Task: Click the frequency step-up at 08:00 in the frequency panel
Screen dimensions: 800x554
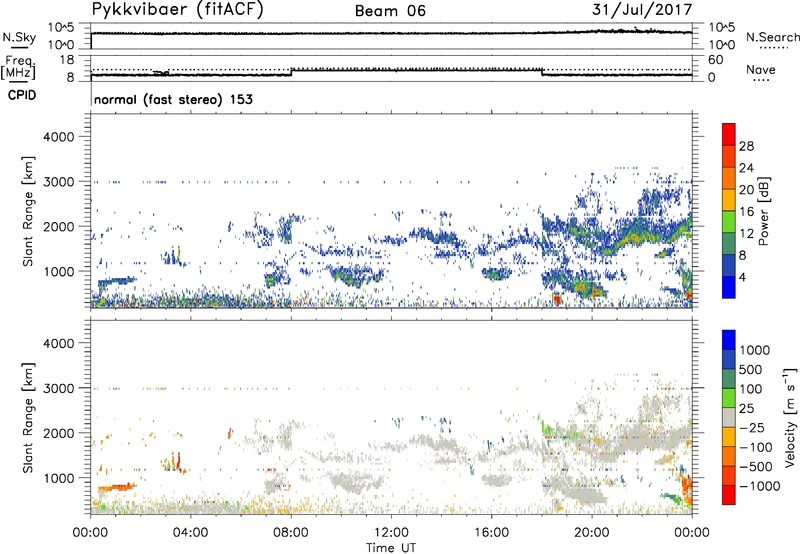Action: (291, 72)
